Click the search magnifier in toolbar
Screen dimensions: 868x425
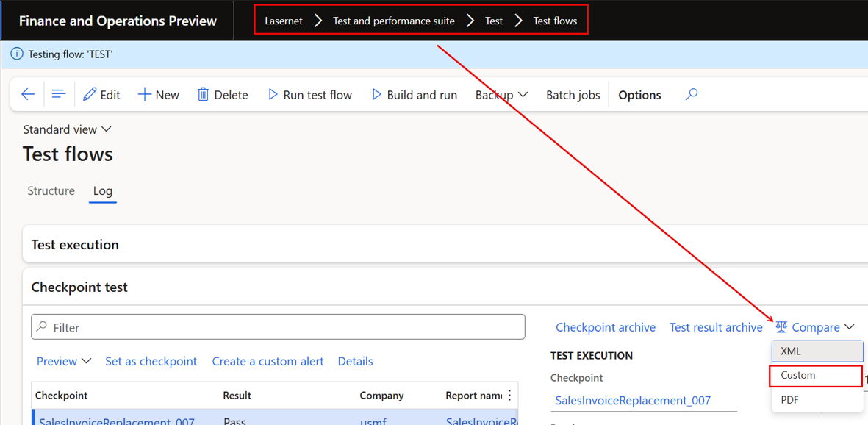coord(692,95)
